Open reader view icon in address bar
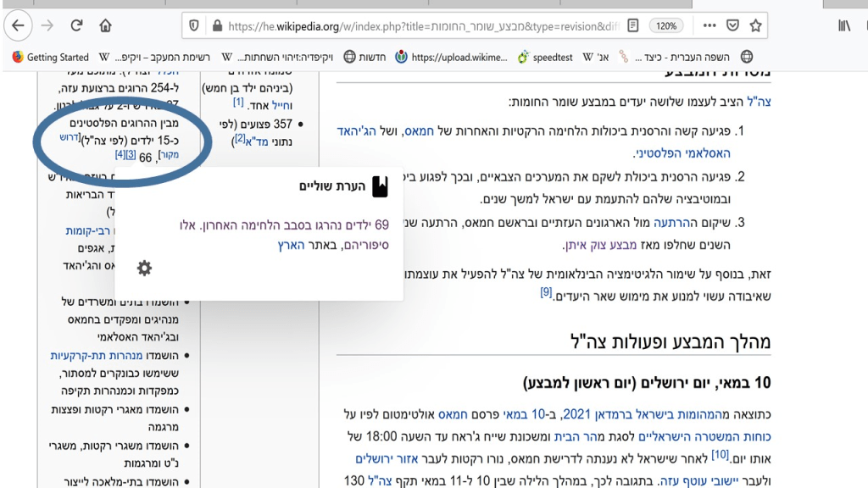Image resolution: width=868 pixels, height=488 pixels. click(632, 26)
